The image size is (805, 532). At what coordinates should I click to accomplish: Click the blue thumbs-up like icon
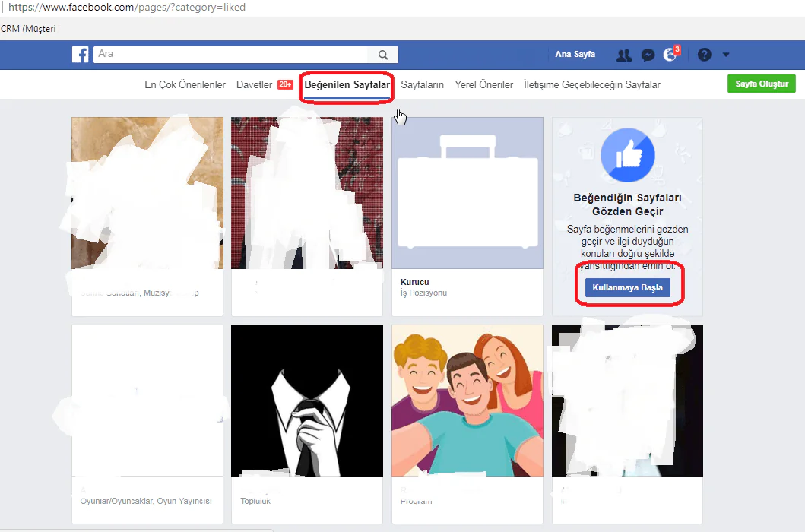pyautogui.click(x=627, y=155)
